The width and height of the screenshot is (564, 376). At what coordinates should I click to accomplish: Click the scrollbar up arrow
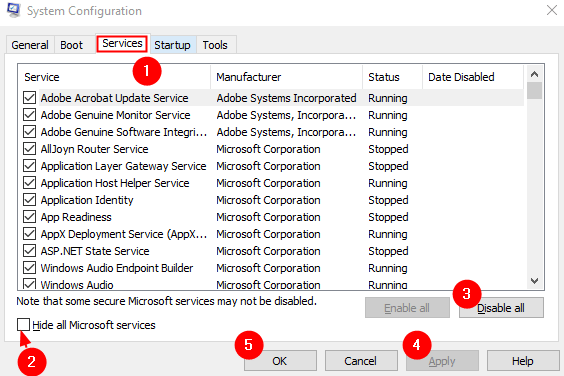tap(535, 74)
